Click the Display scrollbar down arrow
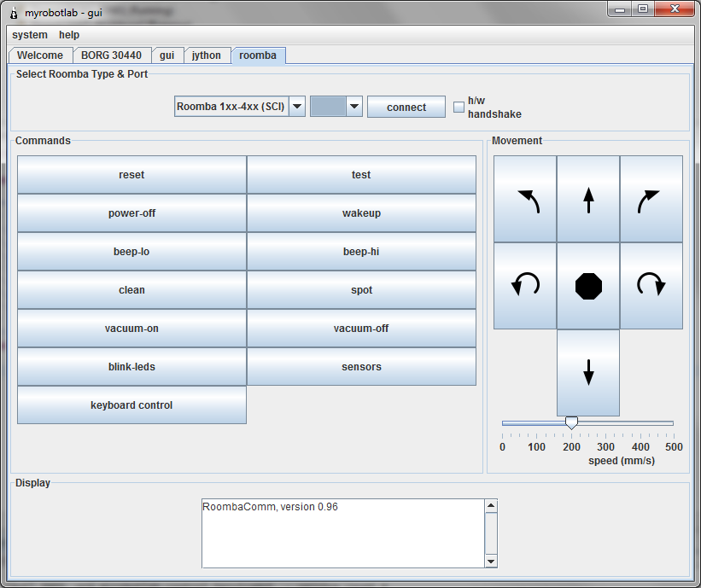The height and width of the screenshot is (588, 701). (491, 562)
